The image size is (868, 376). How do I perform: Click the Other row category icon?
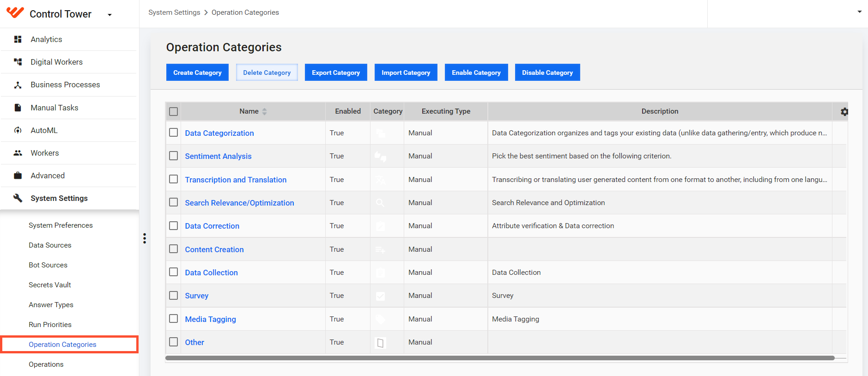tap(380, 343)
